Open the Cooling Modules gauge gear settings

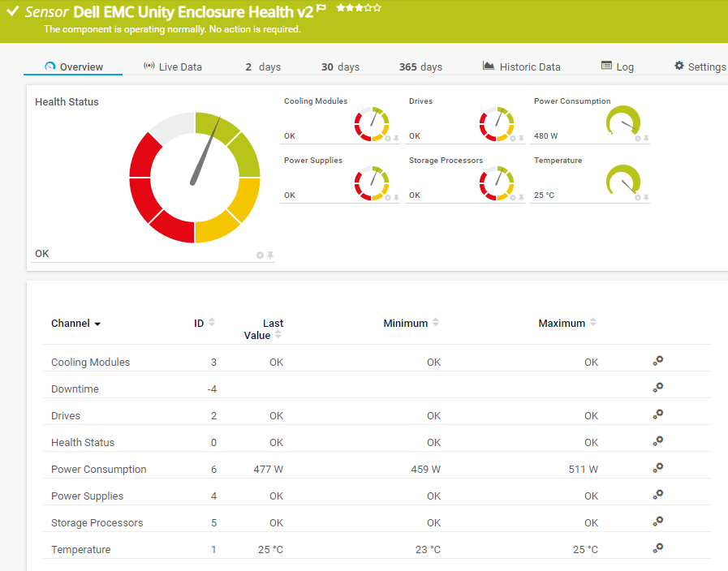pos(387,139)
